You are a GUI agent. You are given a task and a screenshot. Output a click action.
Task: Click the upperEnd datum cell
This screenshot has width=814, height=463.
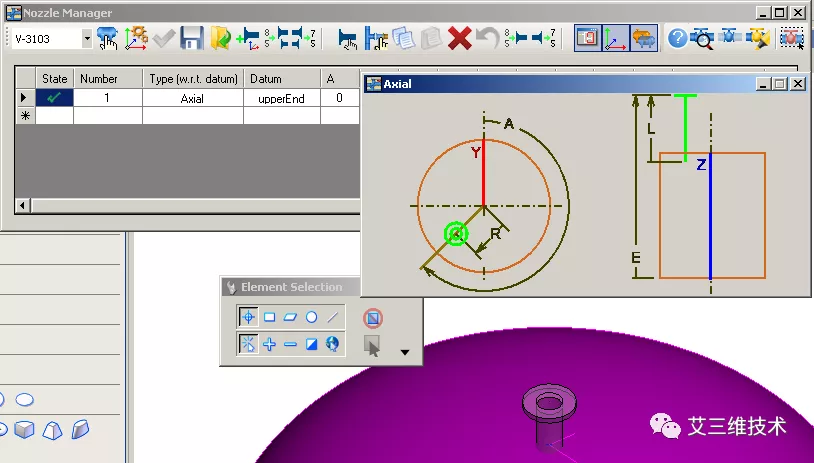pyautogui.click(x=281, y=98)
